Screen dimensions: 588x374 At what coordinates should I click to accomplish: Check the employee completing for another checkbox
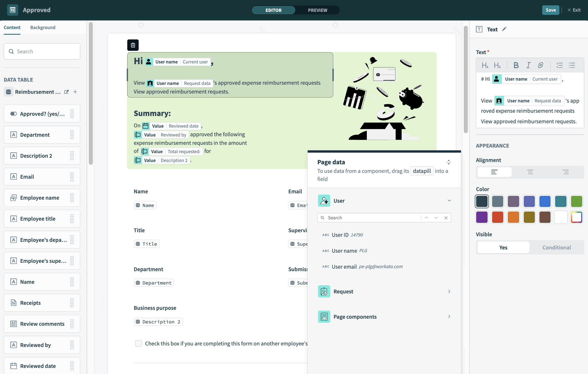138,343
